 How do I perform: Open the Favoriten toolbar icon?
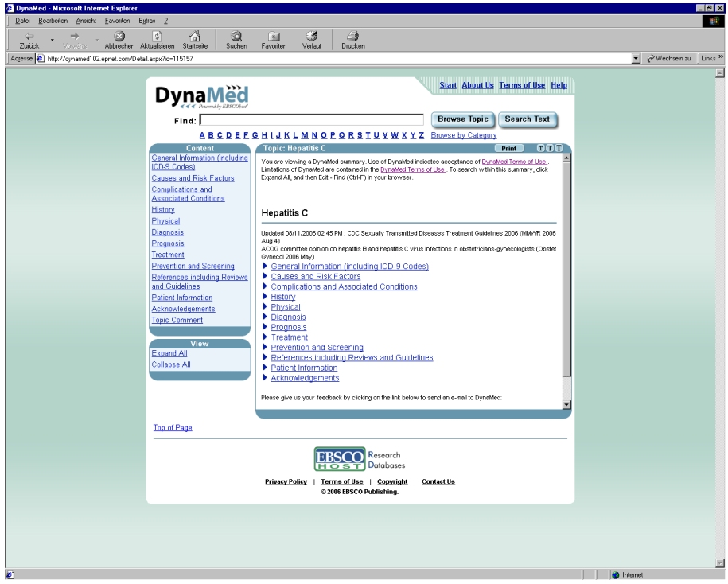[274, 37]
